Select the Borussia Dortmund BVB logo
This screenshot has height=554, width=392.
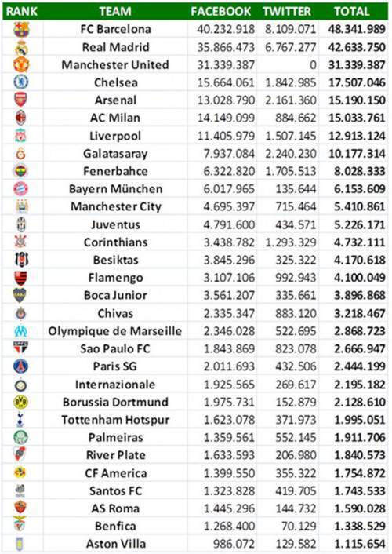click(21, 402)
